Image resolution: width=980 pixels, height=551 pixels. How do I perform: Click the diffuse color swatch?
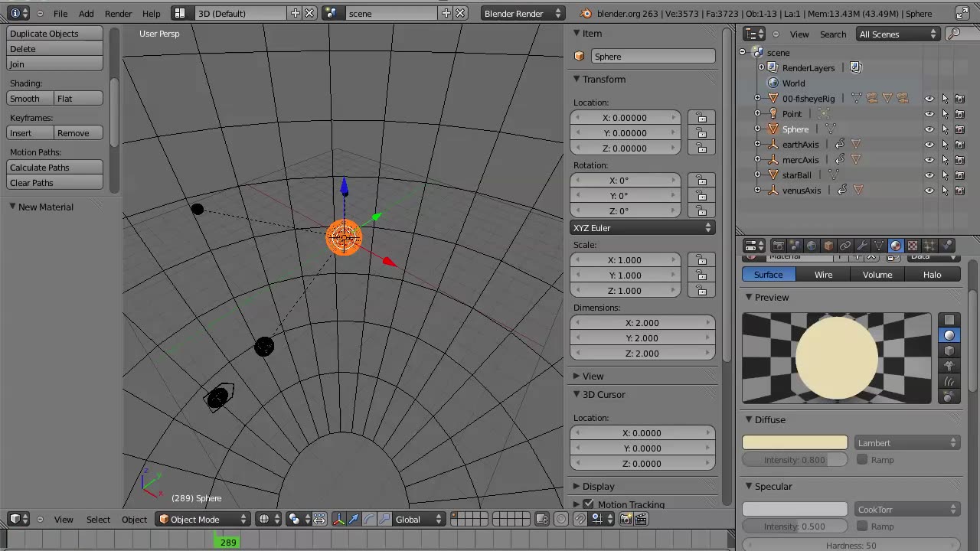click(795, 442)
